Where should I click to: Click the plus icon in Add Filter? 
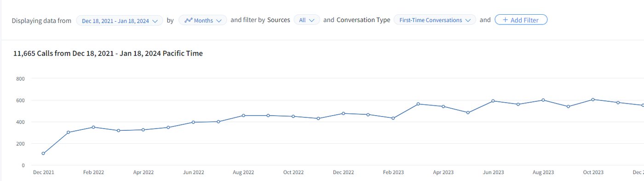[505, 20]
